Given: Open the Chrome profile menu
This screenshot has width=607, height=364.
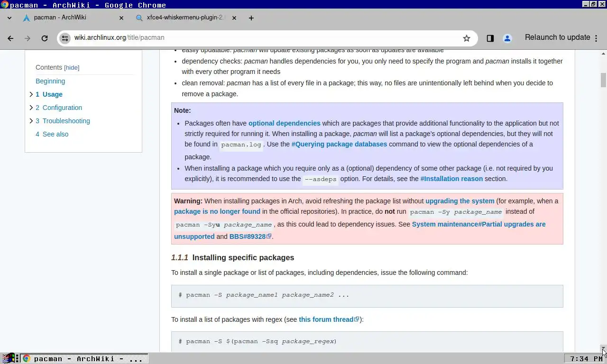Looking at the screenshot, I should pos(507,38).
